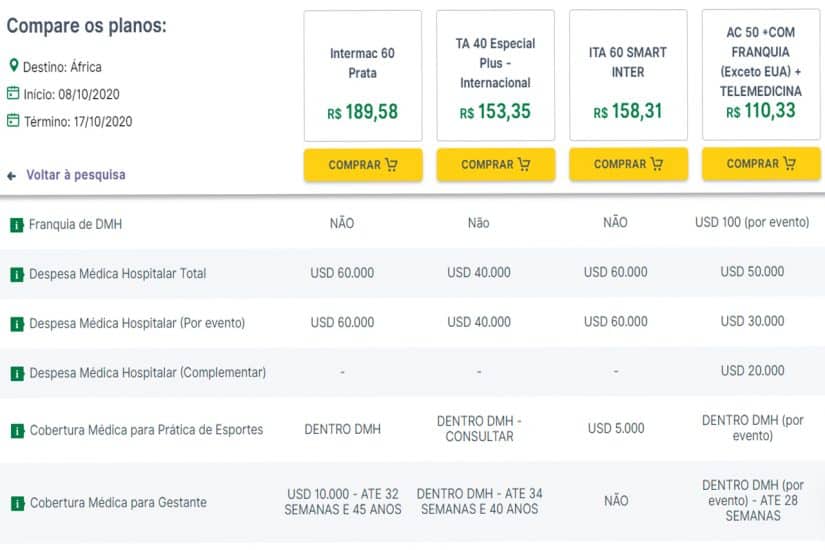Click the 'Compare os planos:' heading

click(86, 26)
